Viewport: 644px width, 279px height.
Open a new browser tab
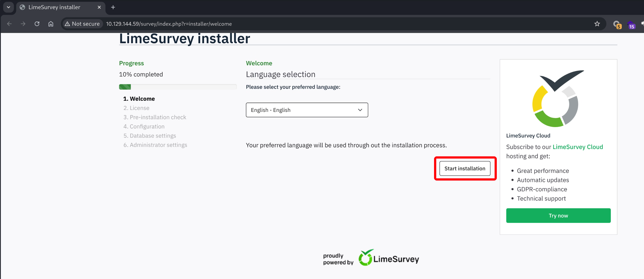pyautogui.click(x=113, y=7)
